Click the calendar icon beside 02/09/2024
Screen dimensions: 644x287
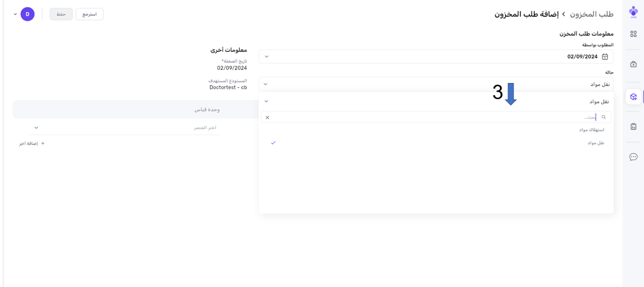(x=605, y=56)
